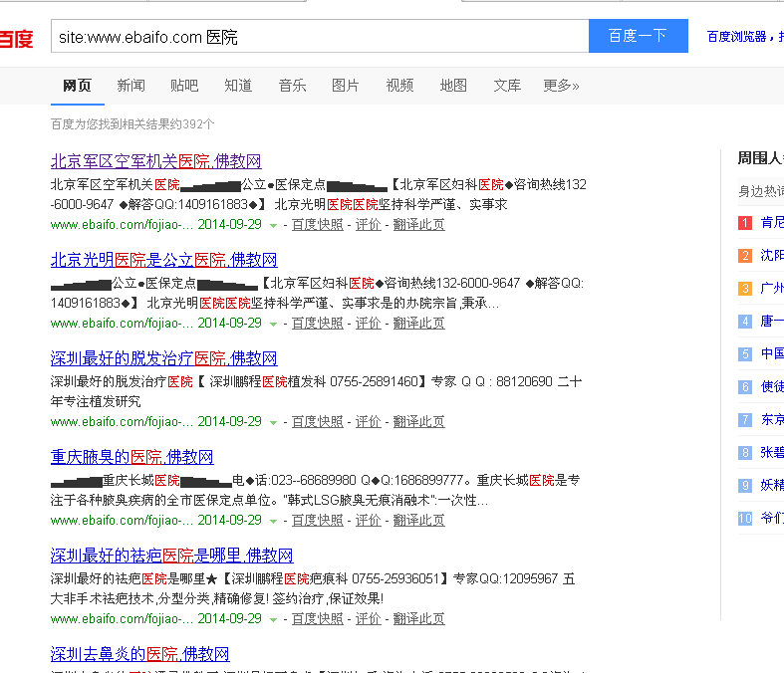Switch to the 视频 tab
This screenshot has height=673, width=784.
(x=399, y=86)
